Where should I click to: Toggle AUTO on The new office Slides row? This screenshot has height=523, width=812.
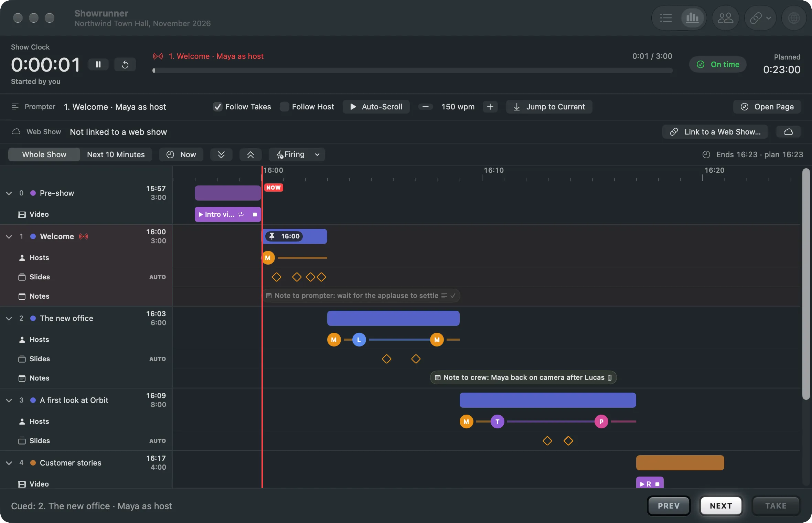pyautogui.click(x=158, y=359)
